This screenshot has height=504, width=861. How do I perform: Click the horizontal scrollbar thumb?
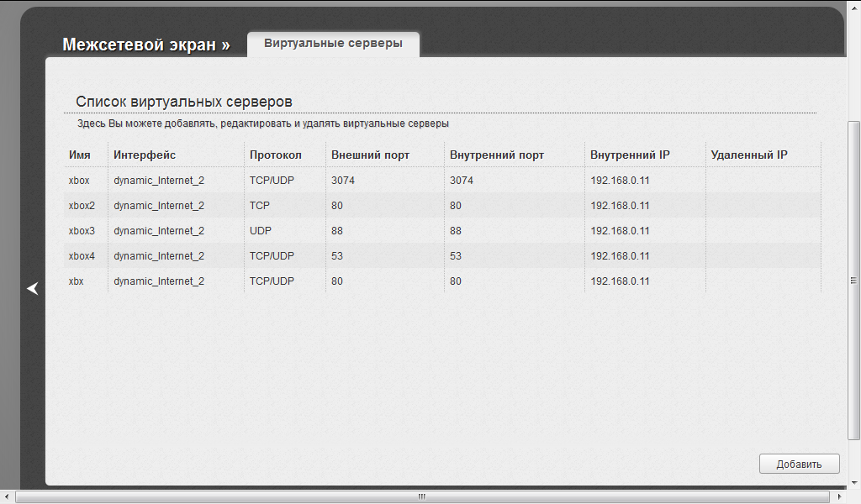click(x=421, y=497)
